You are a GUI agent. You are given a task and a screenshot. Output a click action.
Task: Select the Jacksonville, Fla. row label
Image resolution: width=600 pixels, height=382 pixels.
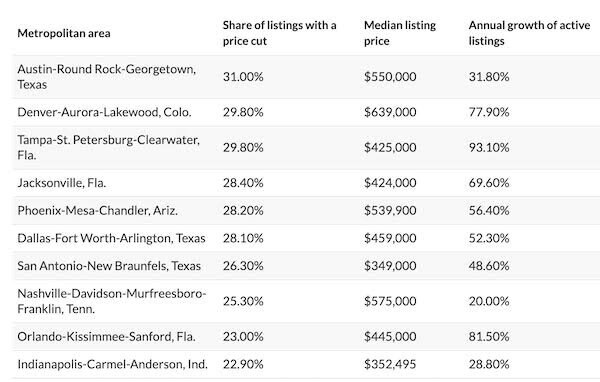[x=62, y=183]
